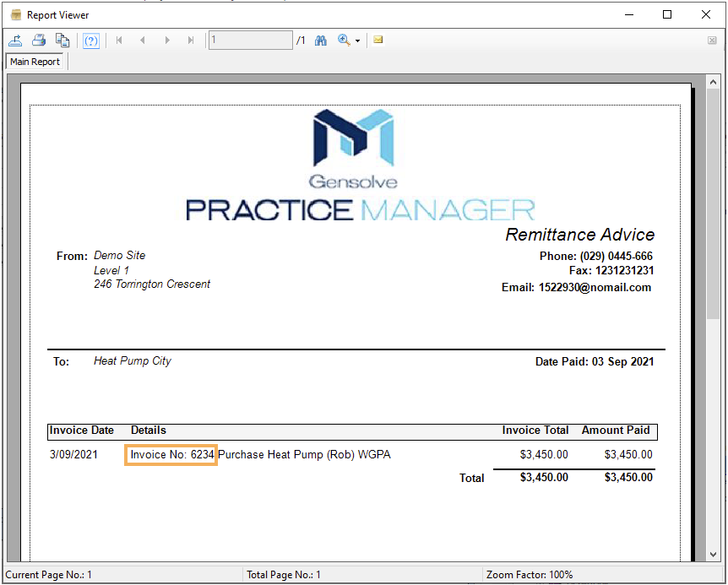Click the Email 1522930@nomail.com text

point(576,288)
